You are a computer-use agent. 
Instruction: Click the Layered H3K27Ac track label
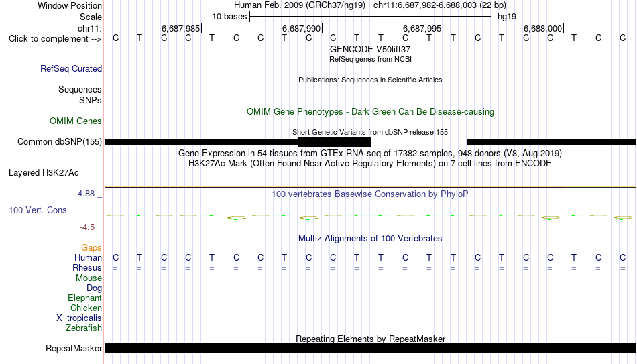pyautogui.click(x=44, y=173)
